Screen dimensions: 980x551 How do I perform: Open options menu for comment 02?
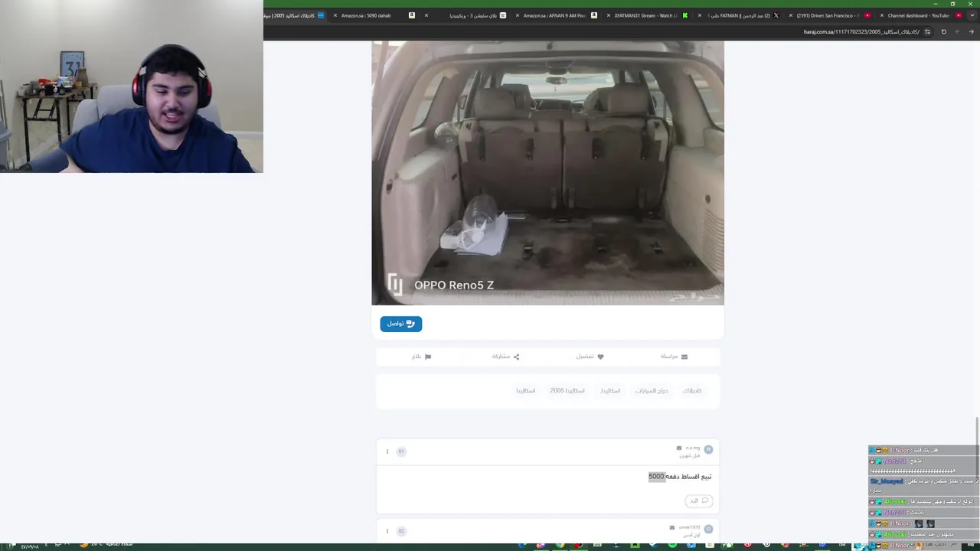(387, 531)
